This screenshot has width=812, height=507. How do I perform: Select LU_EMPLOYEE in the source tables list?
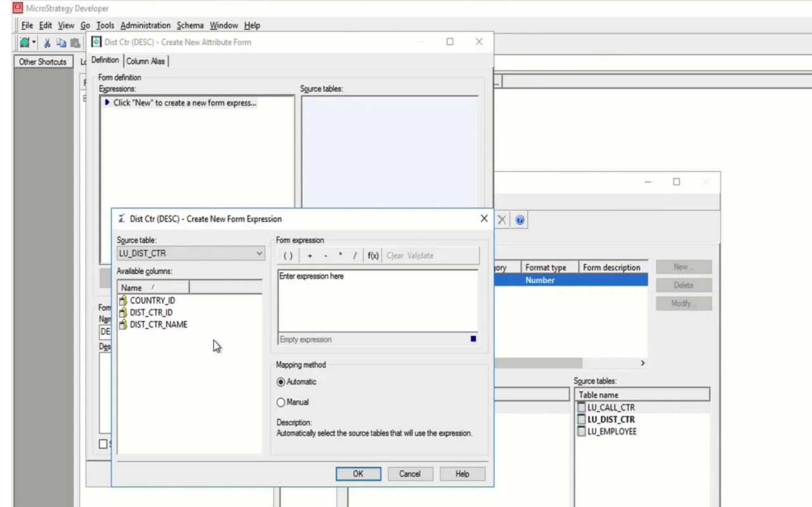tap(612, 431)
